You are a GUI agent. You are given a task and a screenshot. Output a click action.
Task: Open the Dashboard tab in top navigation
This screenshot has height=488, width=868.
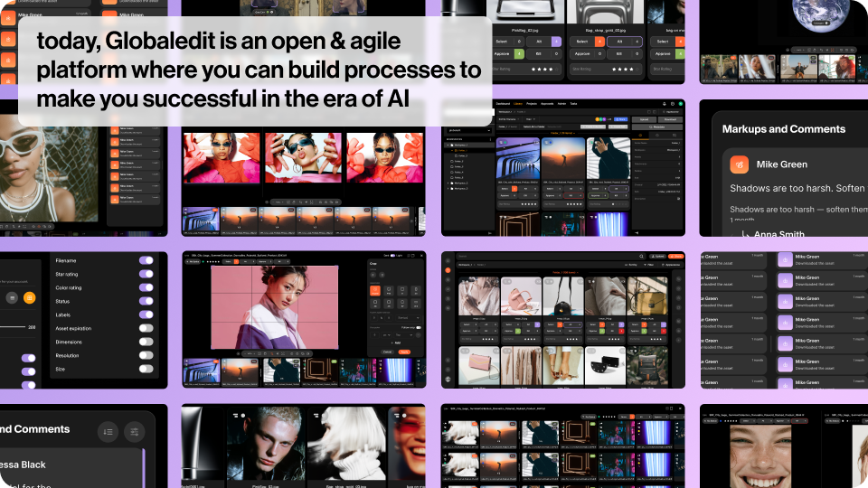tap(503, 105)
